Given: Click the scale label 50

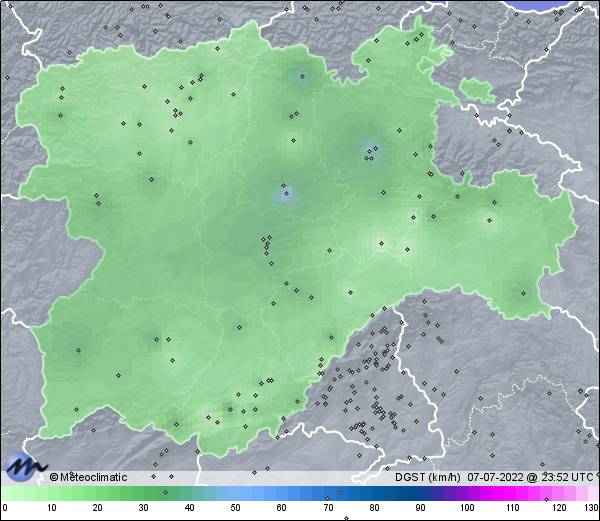Looking at the screenshot, I should (235, 508).
